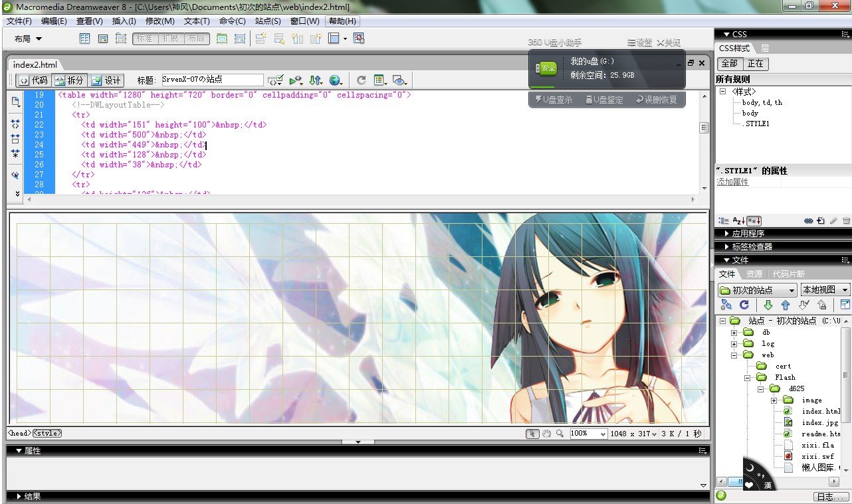Open the 100% zoom level dropdown
Screen dimensions: 852x504
click(x=587, y=433)
